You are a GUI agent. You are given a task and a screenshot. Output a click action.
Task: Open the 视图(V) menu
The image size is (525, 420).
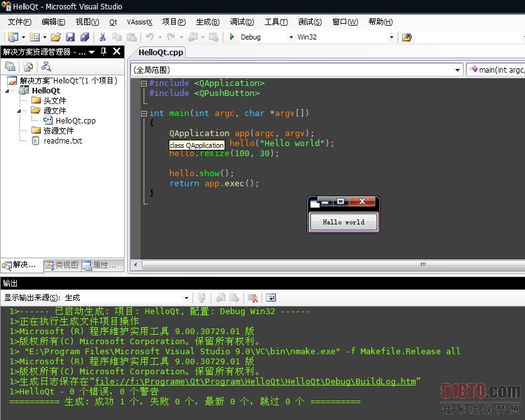tap(87, 22)
